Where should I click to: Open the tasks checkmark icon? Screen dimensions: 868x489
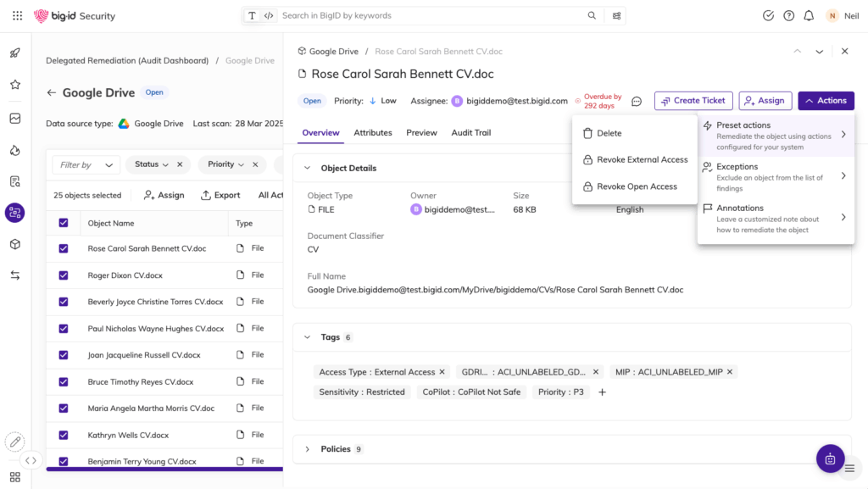pos(768,15)
